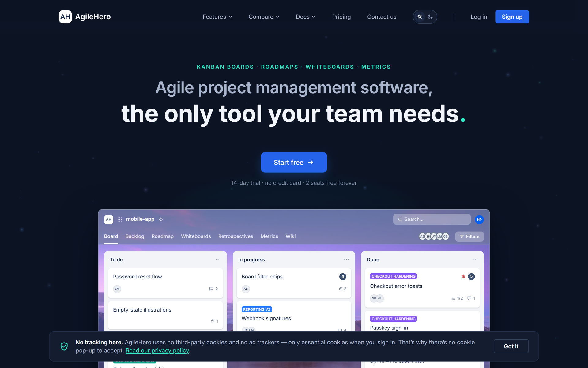Click the LM avatar on Password reset flow
This screenshot has height=368, width=588.
117,289
